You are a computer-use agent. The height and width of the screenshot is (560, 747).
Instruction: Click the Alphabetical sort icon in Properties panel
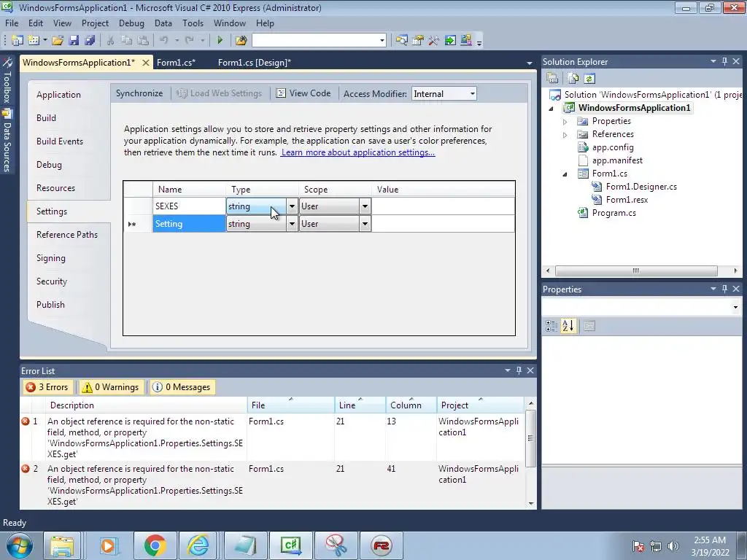(568, 326)
